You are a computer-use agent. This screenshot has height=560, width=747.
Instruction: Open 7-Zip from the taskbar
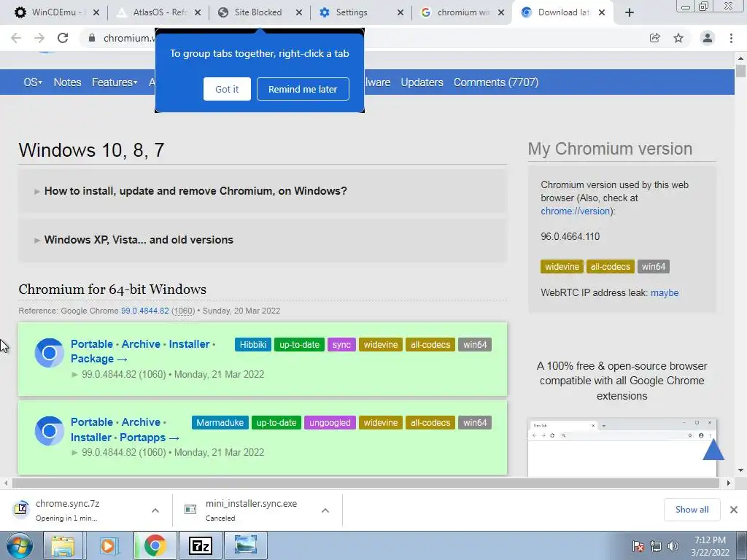tap(200, 545)
